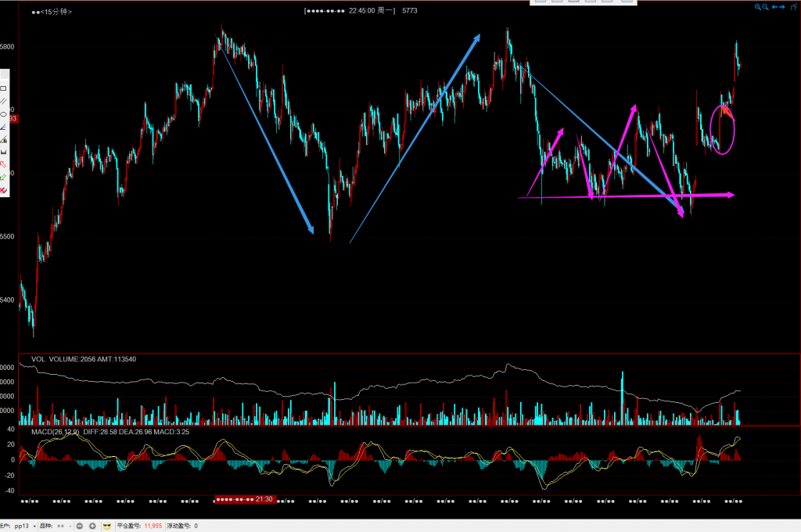The width and height of the screenshot is (801, 532).
Task: Click the plus circle button in status bar
Action: (x=92, y=527)
